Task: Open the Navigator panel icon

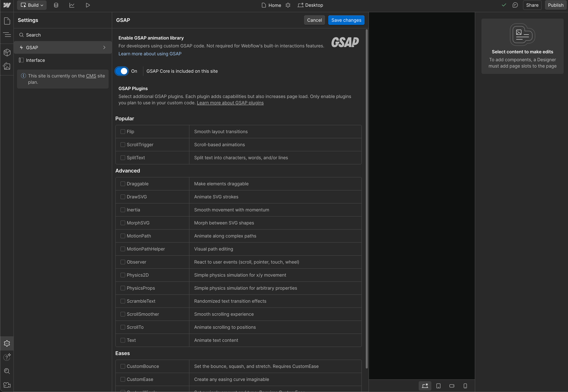Action: (x=7, y=35)
